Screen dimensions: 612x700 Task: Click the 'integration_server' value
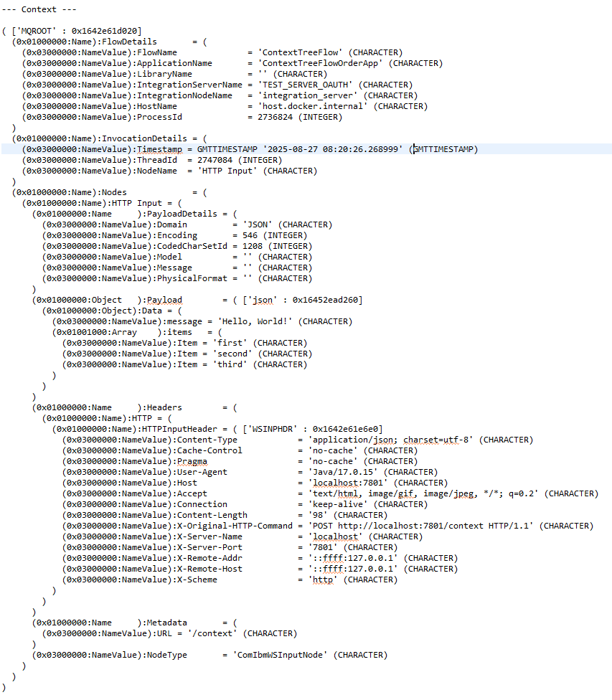pos(309,95)
